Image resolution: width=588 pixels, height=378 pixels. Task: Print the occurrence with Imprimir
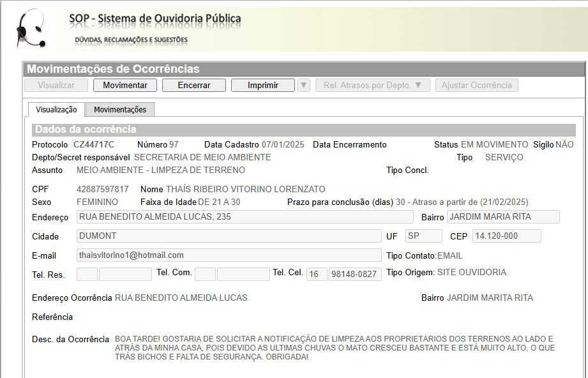click(262, 86)
